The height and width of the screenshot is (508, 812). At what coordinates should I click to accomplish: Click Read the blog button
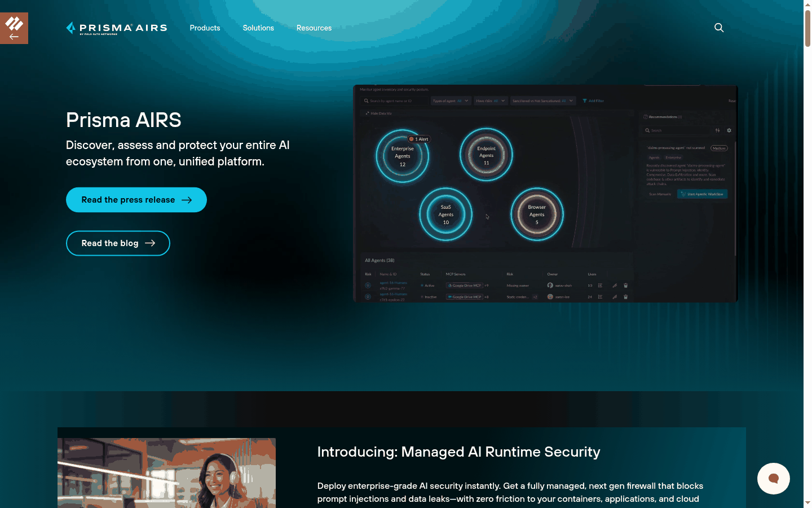click(118, 243)
